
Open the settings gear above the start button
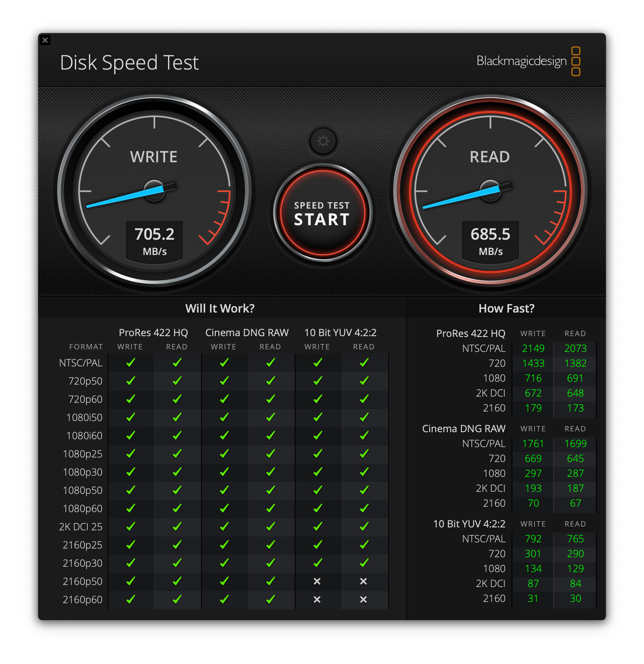[323, 141]
